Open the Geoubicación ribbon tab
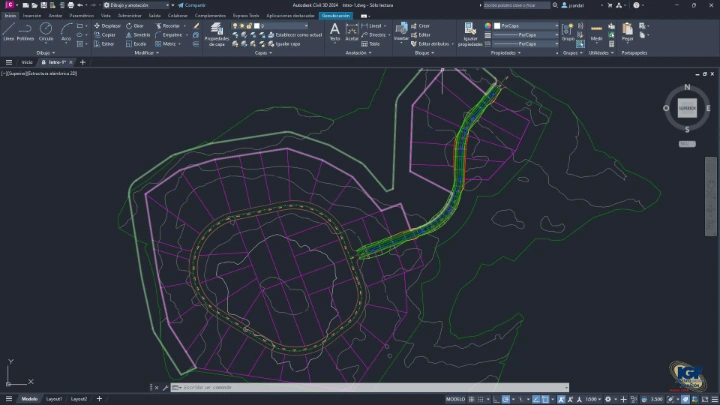Viewport: 720px width, 405px height. 336,16
